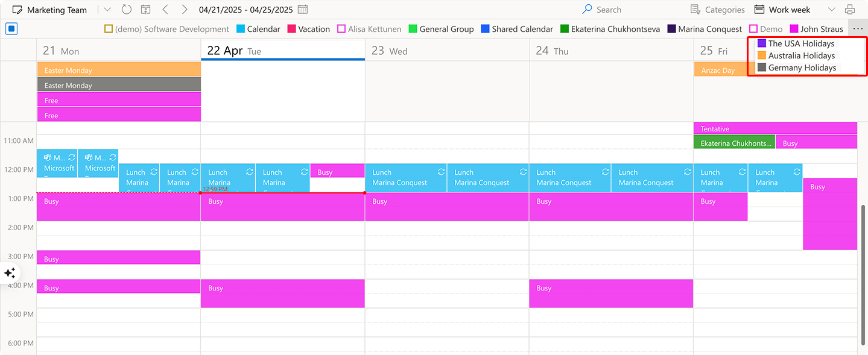Select The USA Holidays in overflow list
868x355 pixels.
point(796,43)
